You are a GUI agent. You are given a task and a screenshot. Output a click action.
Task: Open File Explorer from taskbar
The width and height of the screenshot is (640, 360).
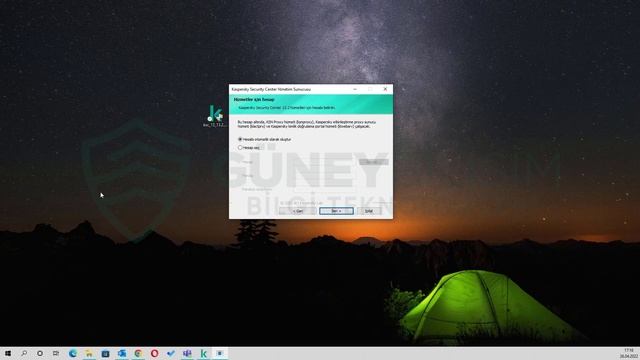(x=89, y=353)
